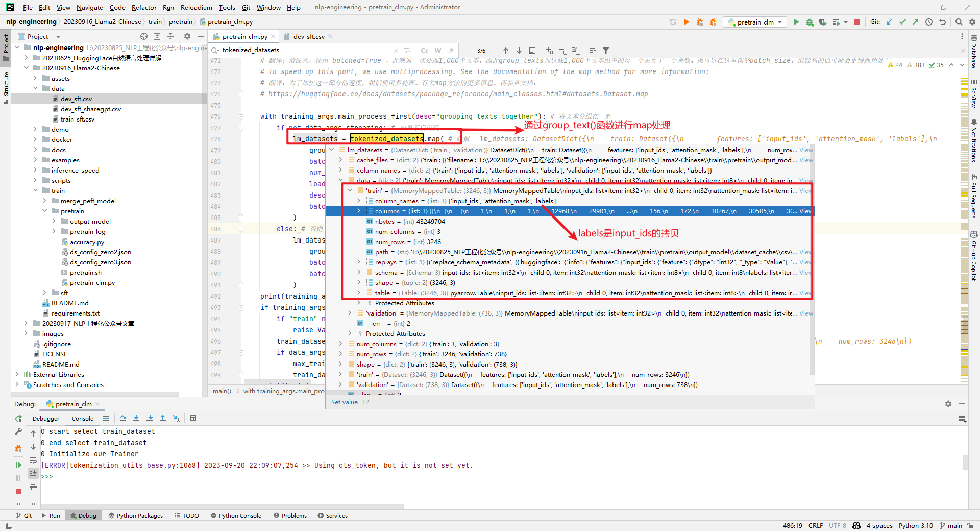The width and height of the screenshot is (980, 531).
Task: Open the Refactor menu
Action: point(144,7)
